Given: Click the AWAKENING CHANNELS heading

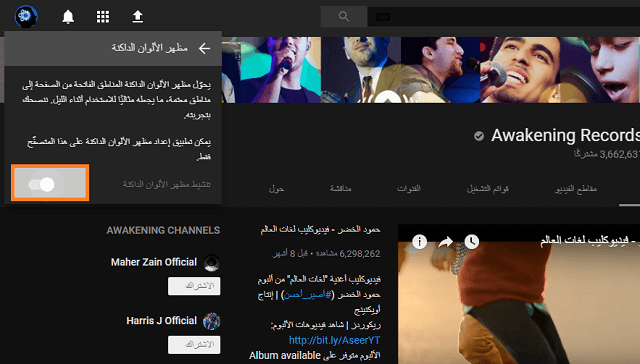Looking at the screenshot, I should click(x=163, y=231).
